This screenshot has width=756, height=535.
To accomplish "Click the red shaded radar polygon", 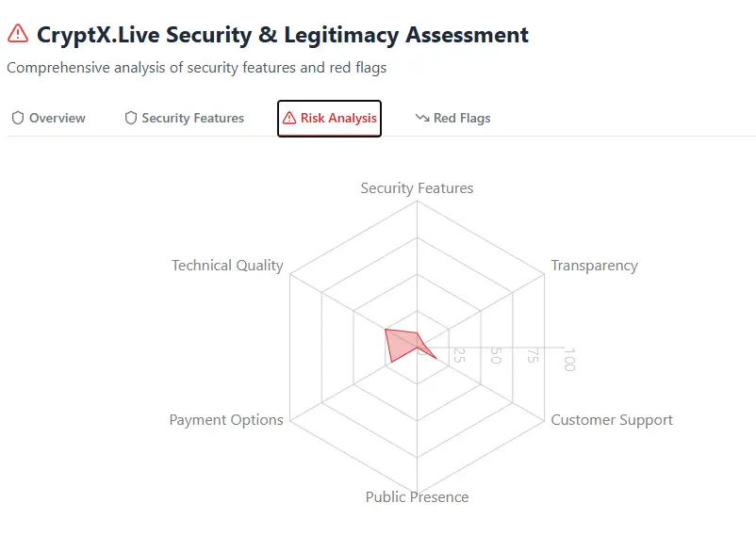I will click(403, 345).
